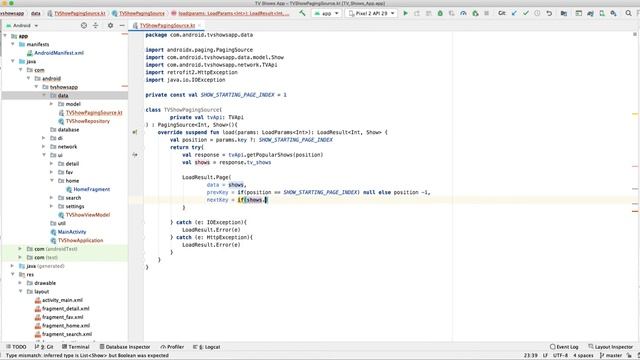Expand the network folder
Screen dimensions: 640x360
44,147
